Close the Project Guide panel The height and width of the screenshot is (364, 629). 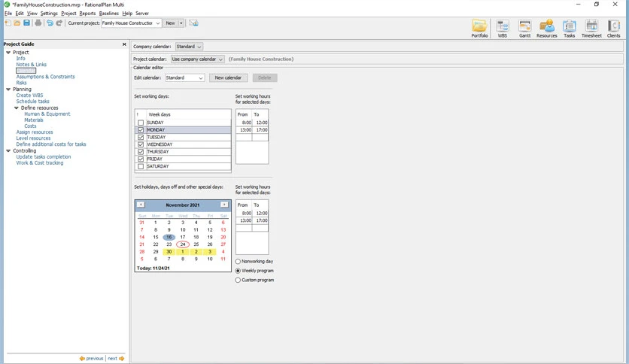click(124, 44)
